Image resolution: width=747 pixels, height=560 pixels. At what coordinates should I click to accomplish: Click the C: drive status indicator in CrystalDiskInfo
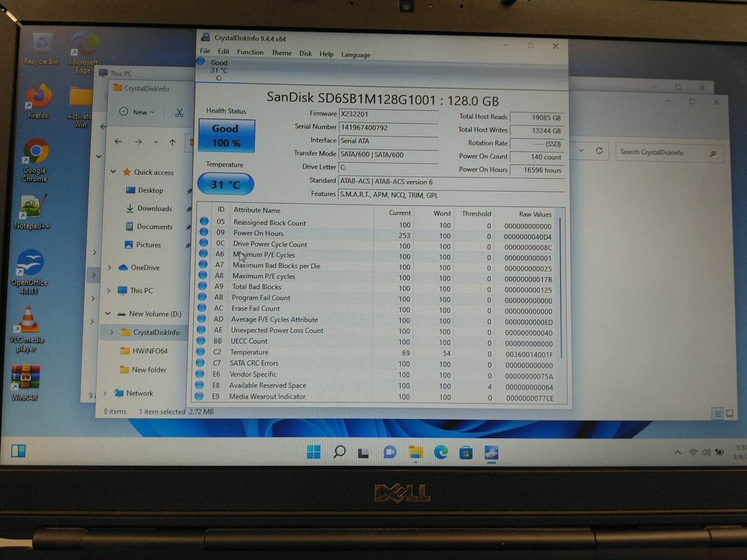pos(219,70)
